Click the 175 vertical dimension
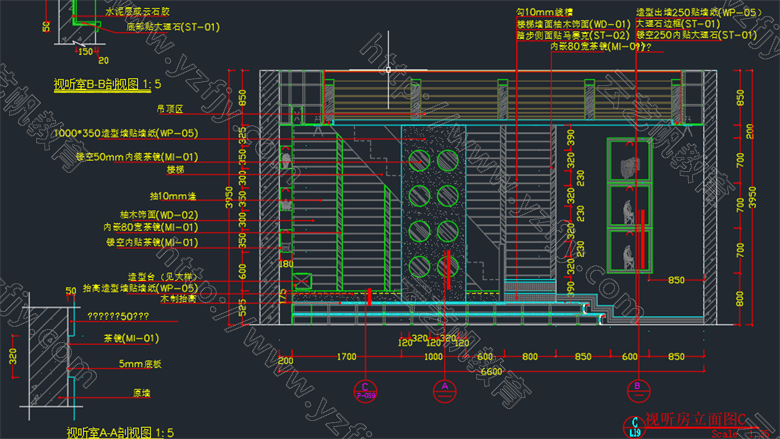Viewport: 780px width, 439px height. [x=284, y=296]
